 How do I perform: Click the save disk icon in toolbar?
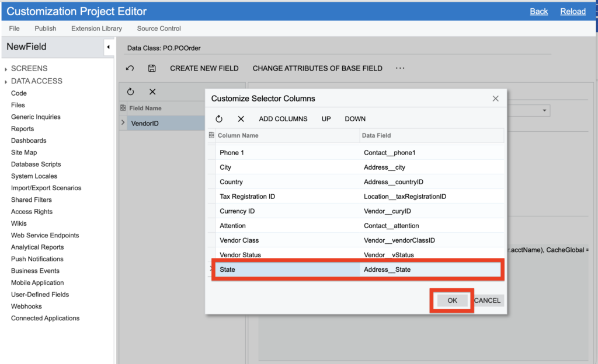click(x=152, y=68)
